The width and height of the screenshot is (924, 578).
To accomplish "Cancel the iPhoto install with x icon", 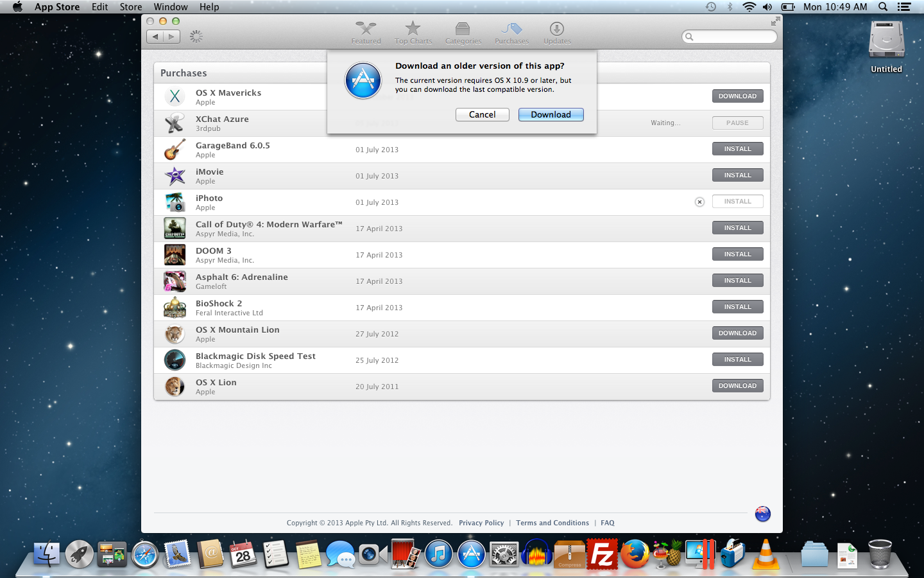I will [x=699, y=202].
